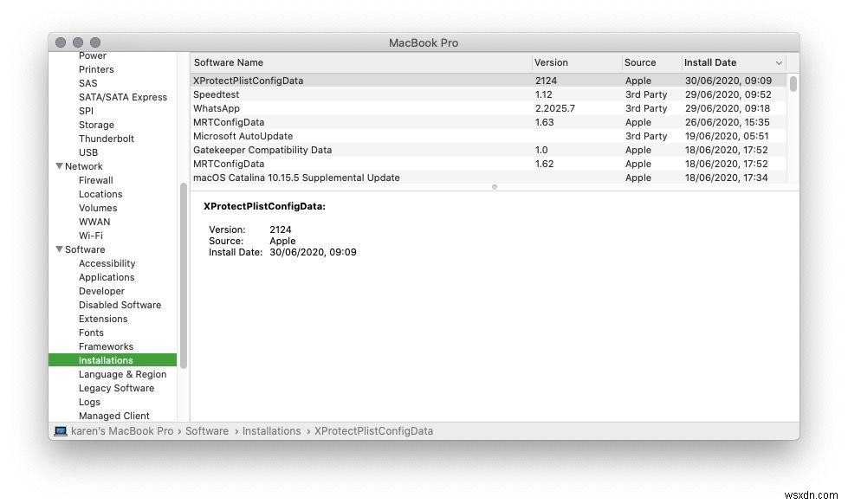Click Installations in the breadcrumb path
Image resolution: width=848 pixels, height=504 pixels.
tap(272, 430)
